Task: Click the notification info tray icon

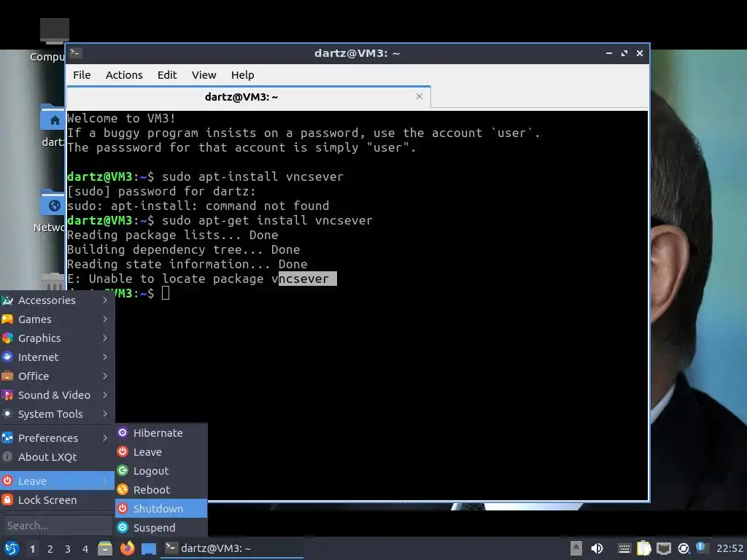Action: tap(700, 546)
